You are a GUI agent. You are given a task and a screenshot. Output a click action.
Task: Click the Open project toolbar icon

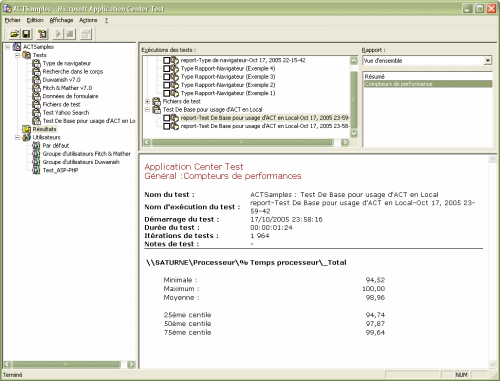(x=14, y=34)
